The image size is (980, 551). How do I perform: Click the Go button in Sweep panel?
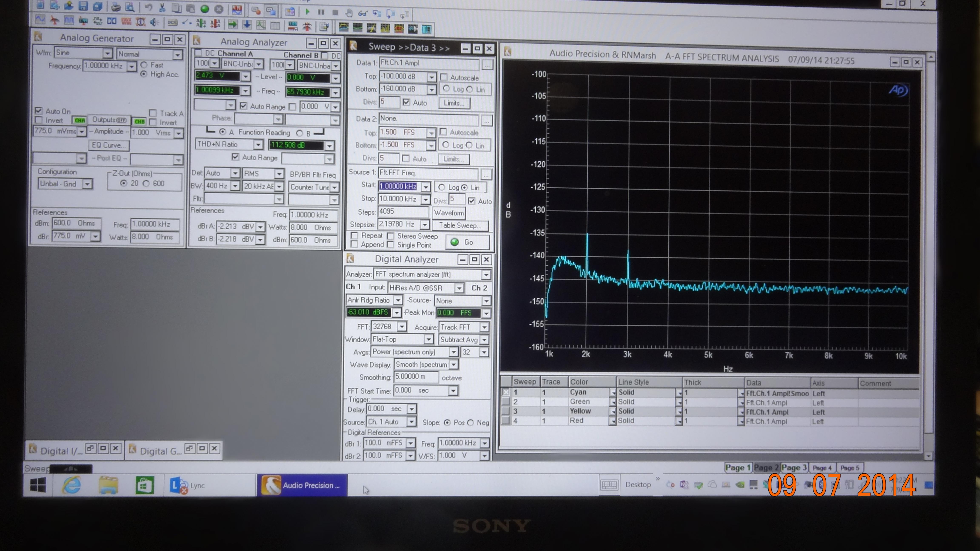[467, 242]
